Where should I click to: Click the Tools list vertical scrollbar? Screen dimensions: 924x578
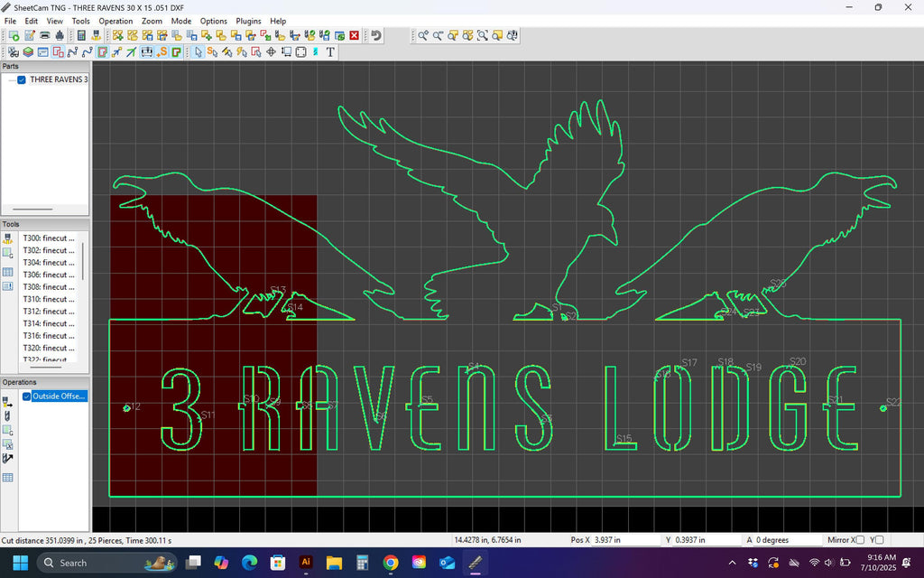tap(83, 261)
